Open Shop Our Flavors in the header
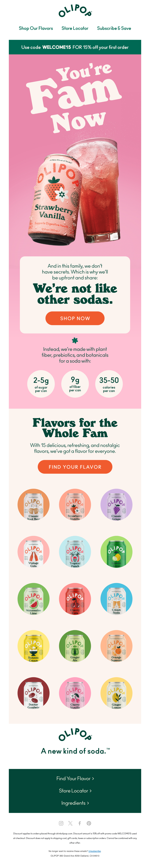The image size is (150, 868). (x=36, y=28)
